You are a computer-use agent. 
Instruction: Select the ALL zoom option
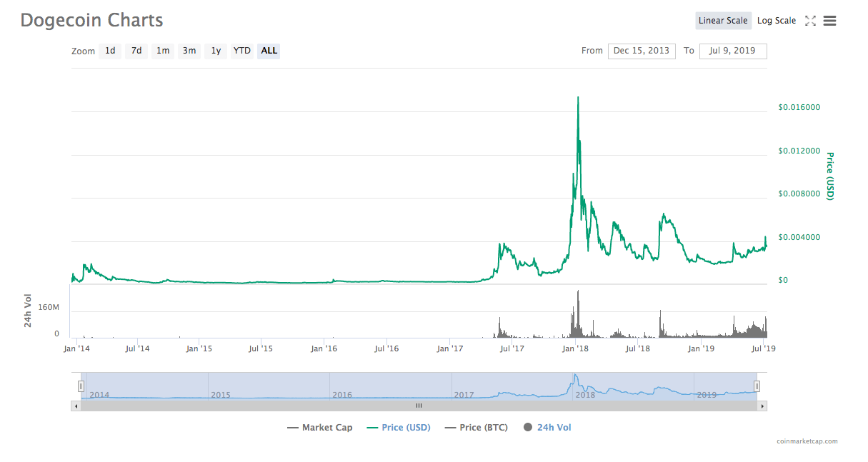pos(269,51)
